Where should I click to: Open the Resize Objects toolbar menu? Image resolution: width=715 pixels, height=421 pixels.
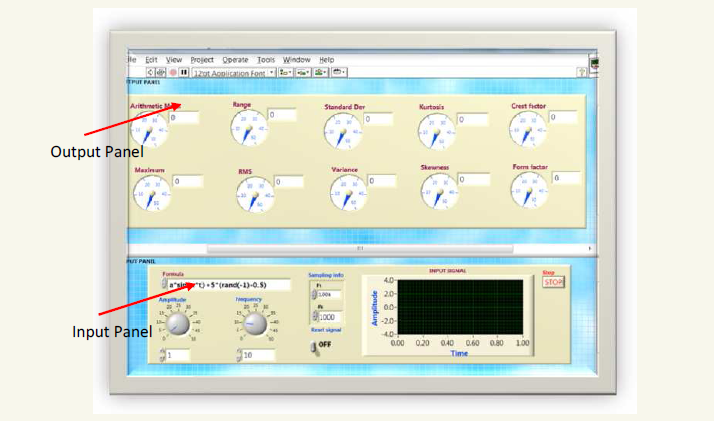point(321,72)
